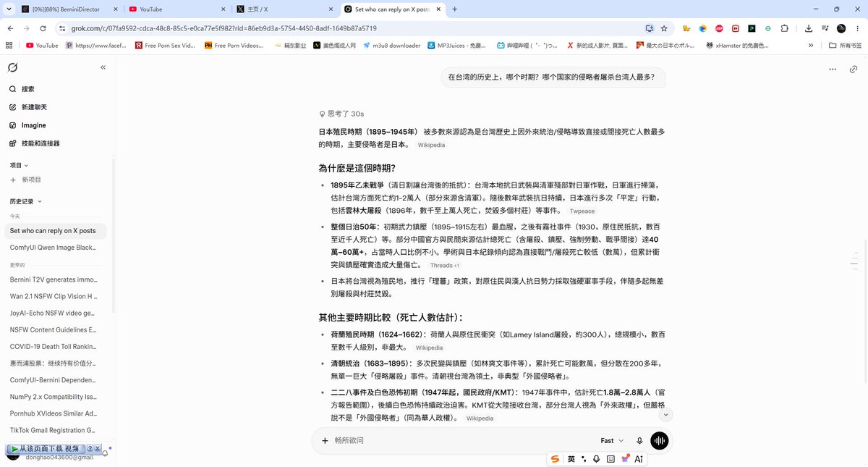868x467 pixels.
Task: Click the Sogou S logo on the IME bar
Action: tap(556, 459)
